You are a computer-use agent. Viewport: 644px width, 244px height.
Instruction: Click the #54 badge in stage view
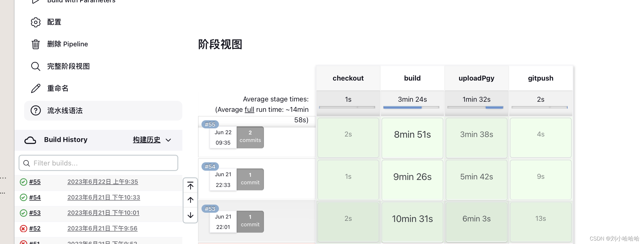coord(210,166)
